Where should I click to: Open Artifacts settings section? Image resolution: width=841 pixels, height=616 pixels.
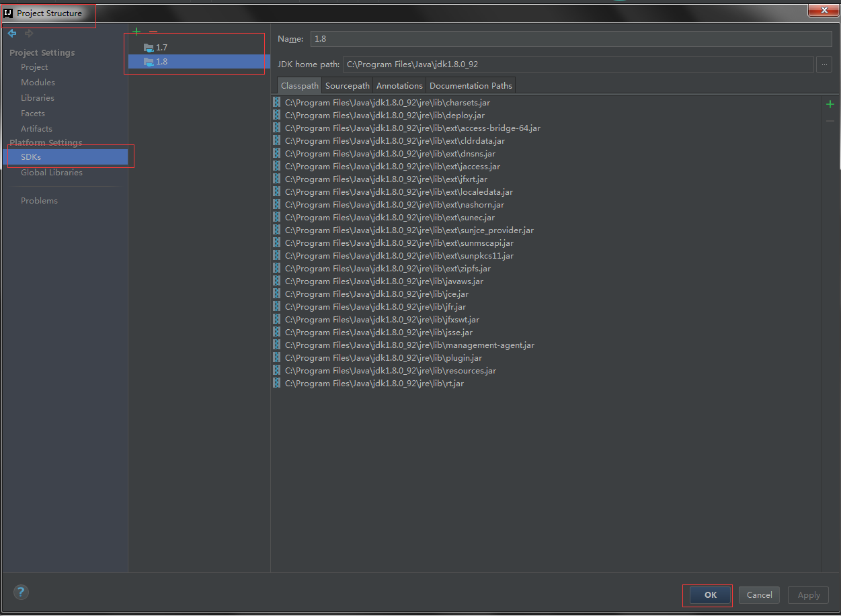[x=36, y=129]
